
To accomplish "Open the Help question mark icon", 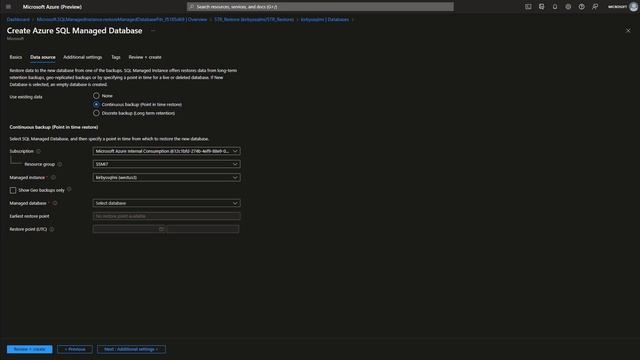I will (x=582, y=7).
